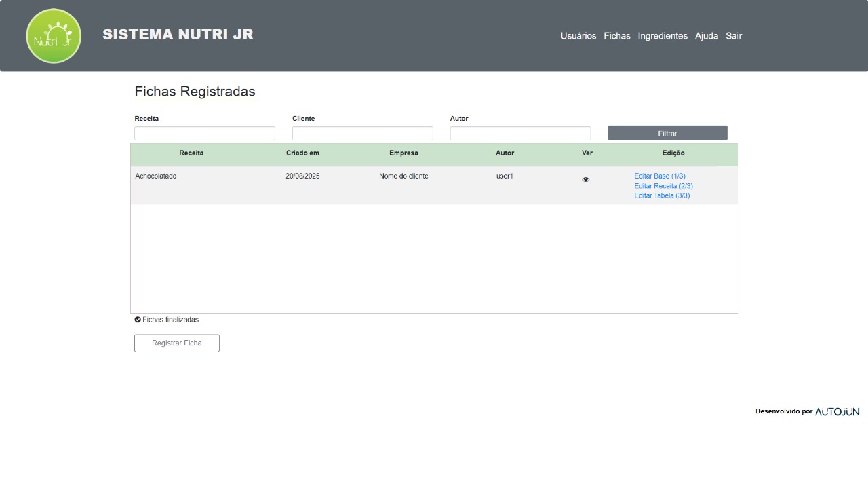Open Editar Receita (2/3) link
868x488 pixels.
click(x=663, y=186)
